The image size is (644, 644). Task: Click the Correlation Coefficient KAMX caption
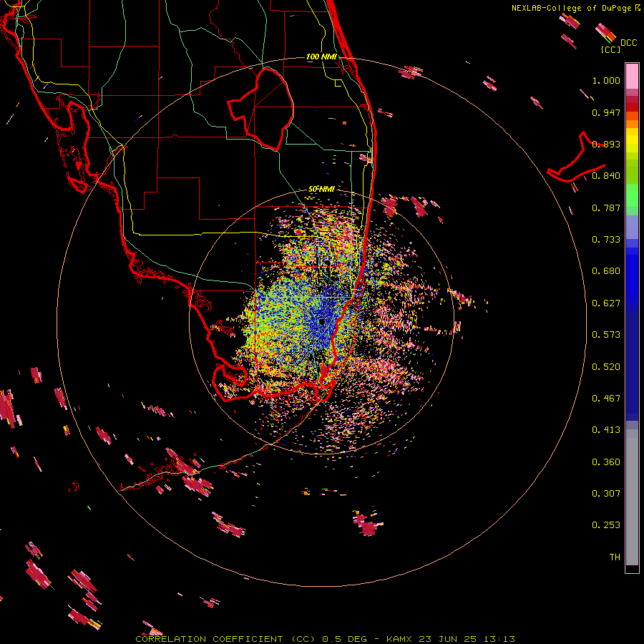pos(325,639)
